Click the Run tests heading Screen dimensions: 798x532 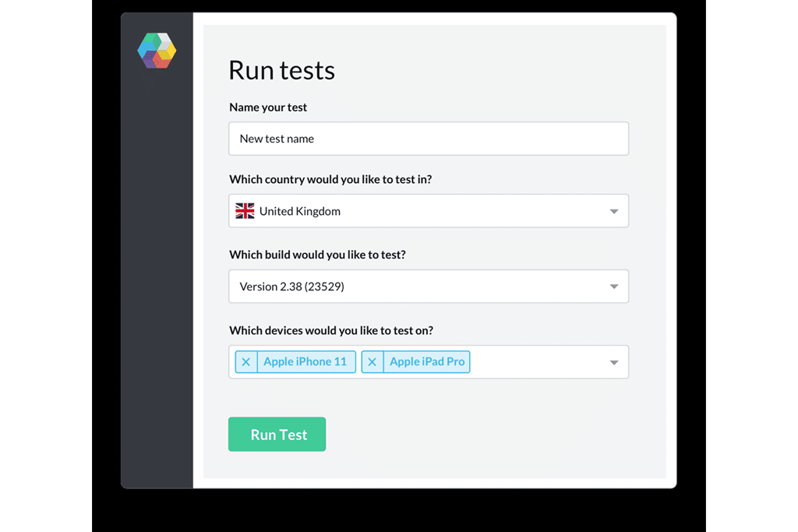pos(281,70)
